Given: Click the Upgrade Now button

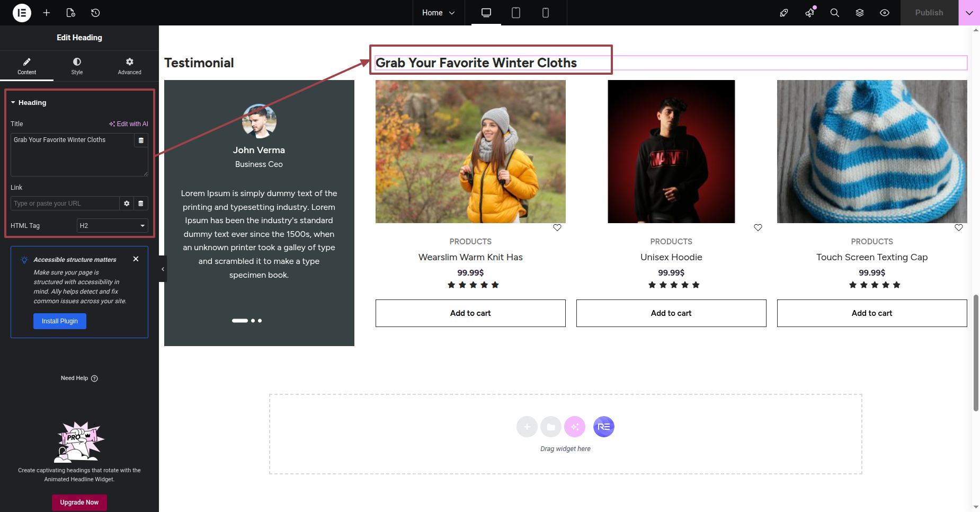Looking at the screenshot, I should point(79,502).
